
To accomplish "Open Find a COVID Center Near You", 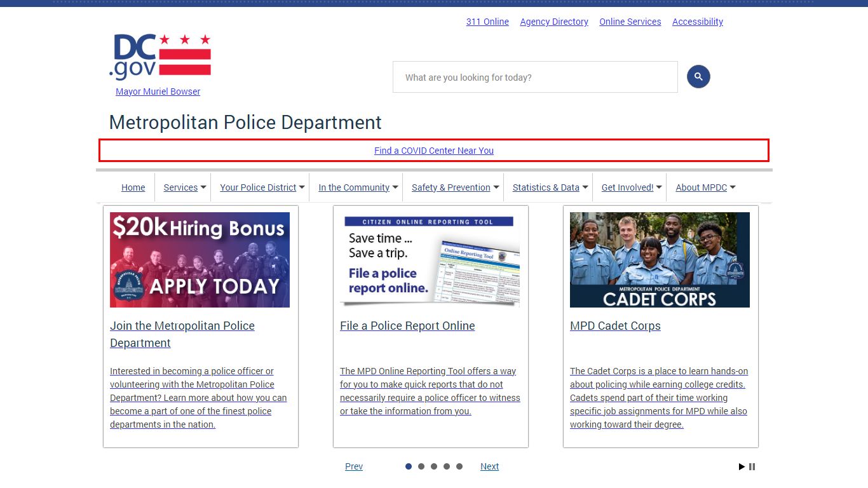I will click(434, 151).
